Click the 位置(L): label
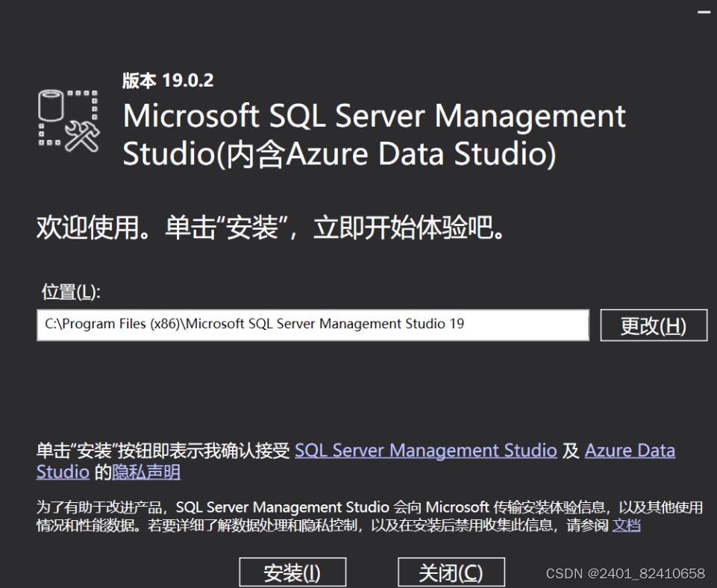This screenshot has height=588, width=717. click(71, 292)
